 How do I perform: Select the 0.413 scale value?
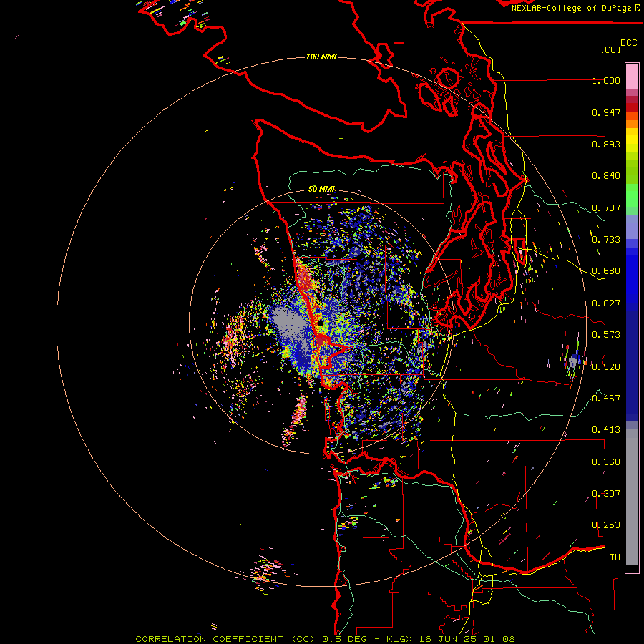606,430
